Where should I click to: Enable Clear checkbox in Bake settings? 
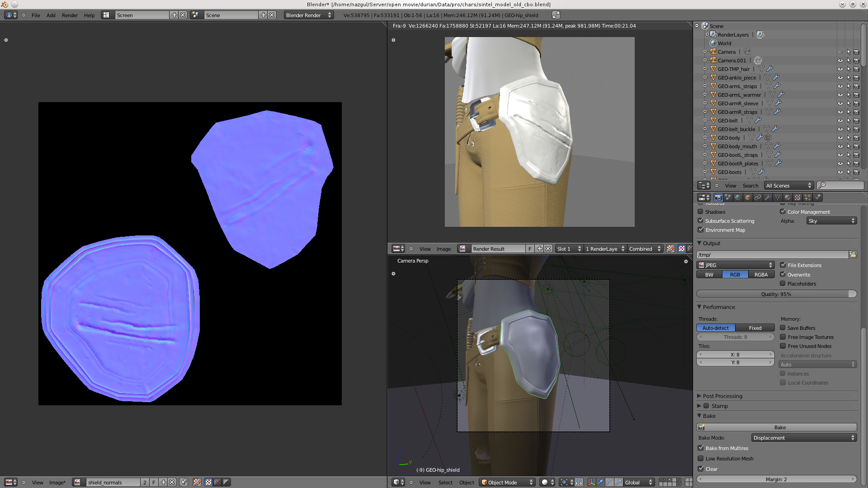pyautogui.click(x=701, y=468)
